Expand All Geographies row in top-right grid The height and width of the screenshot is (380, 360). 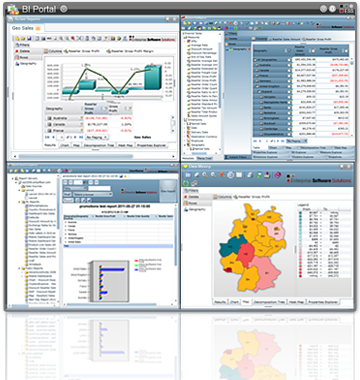coord(256,60)
